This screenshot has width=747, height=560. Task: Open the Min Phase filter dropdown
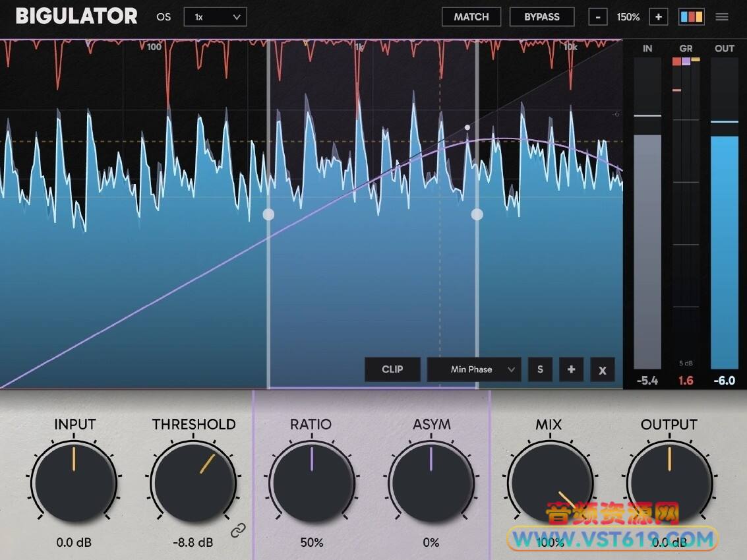[474, 369]
